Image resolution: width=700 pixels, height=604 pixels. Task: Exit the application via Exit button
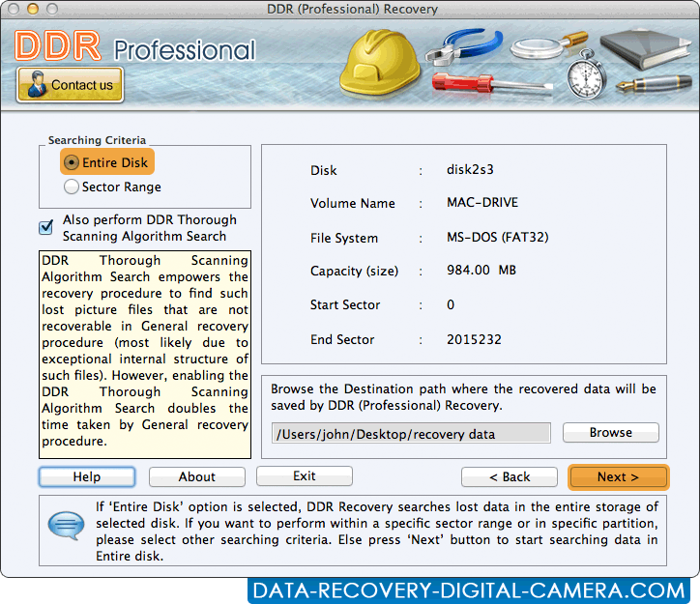(x=305, y=476)
